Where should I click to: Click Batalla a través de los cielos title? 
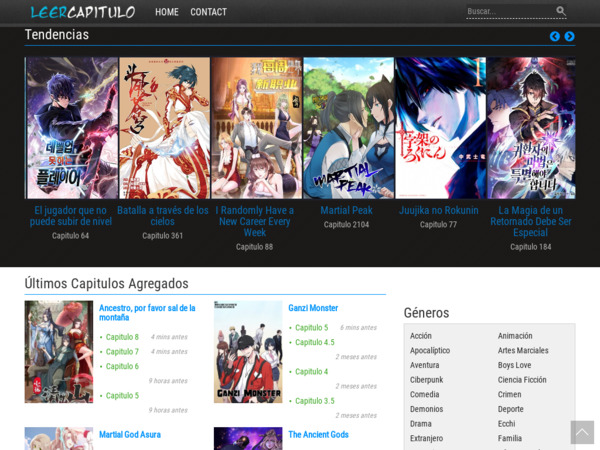(163, 216)
